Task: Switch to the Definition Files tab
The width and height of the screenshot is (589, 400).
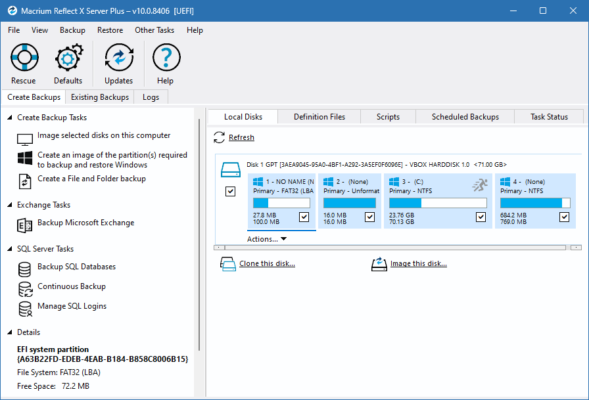Action: [x=319, y=117]
